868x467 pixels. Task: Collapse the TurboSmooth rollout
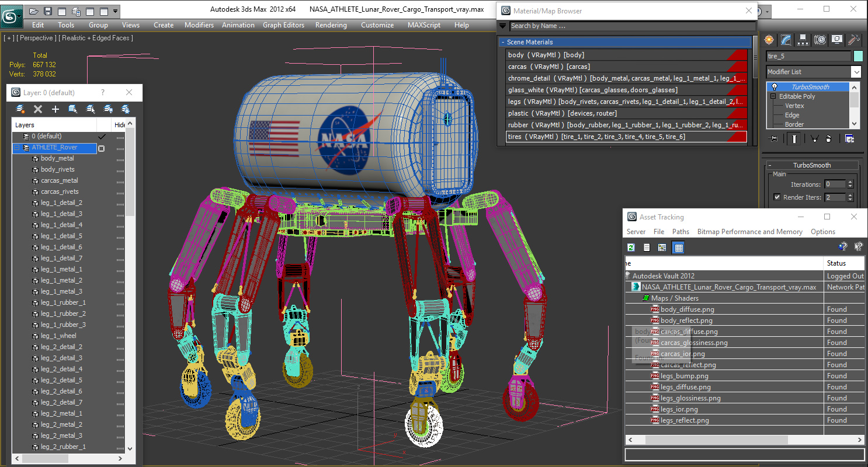(x=812, y=165)
